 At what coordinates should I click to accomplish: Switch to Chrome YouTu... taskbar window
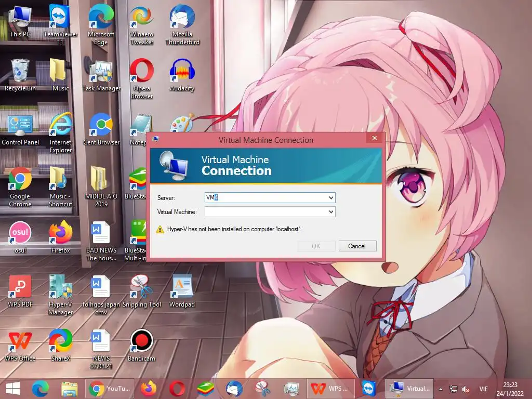coord(109,389)
